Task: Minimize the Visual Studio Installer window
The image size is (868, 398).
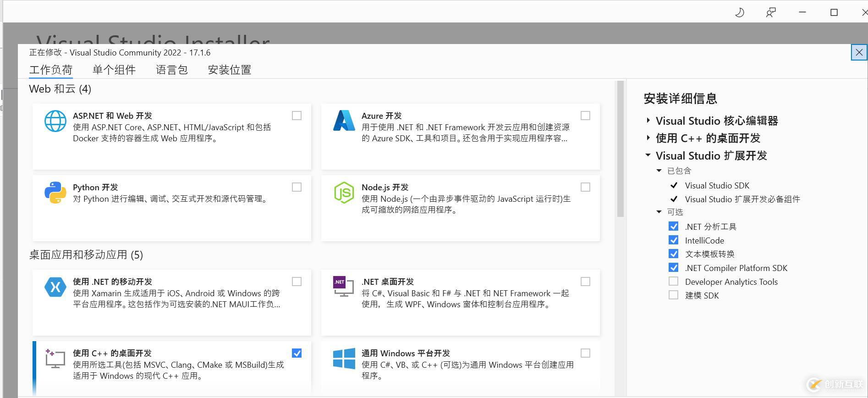Action: click(x=802, y=12)
